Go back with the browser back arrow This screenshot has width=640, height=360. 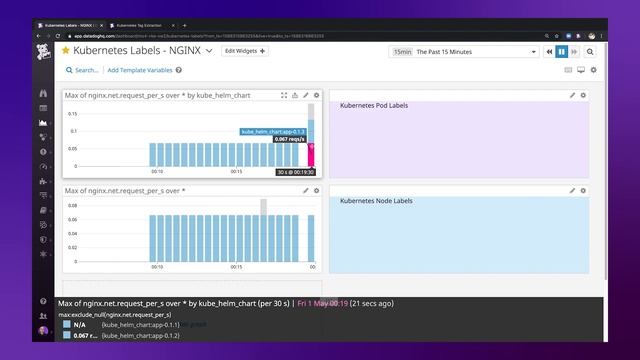tap(38, 36)
